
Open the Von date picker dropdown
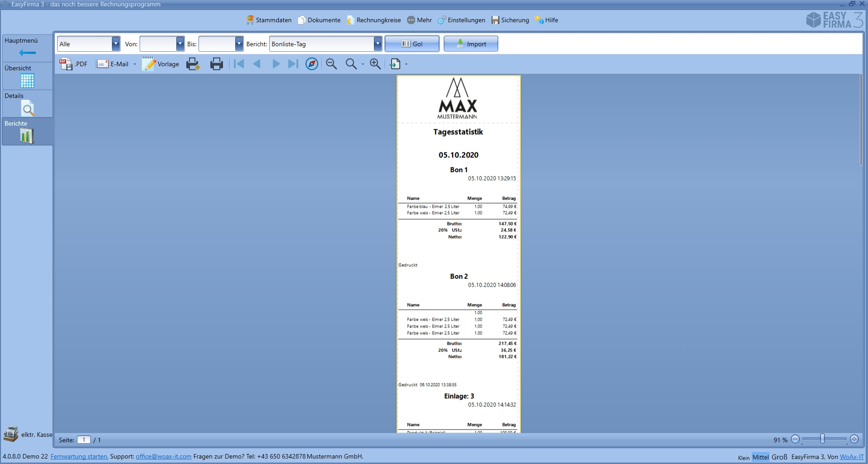tap(180, 44)
